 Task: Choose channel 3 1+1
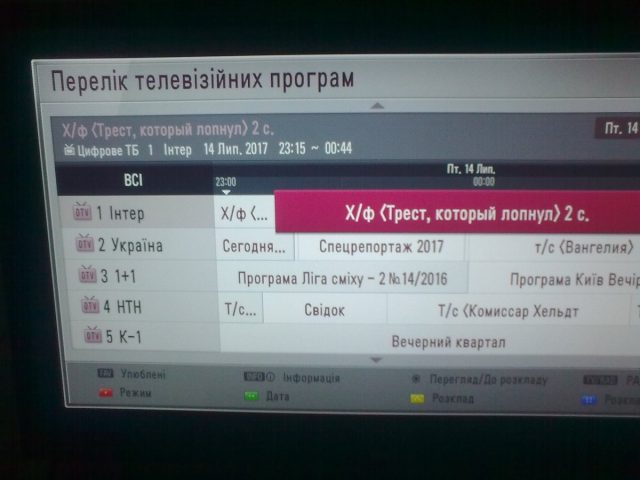click(142, 276)
